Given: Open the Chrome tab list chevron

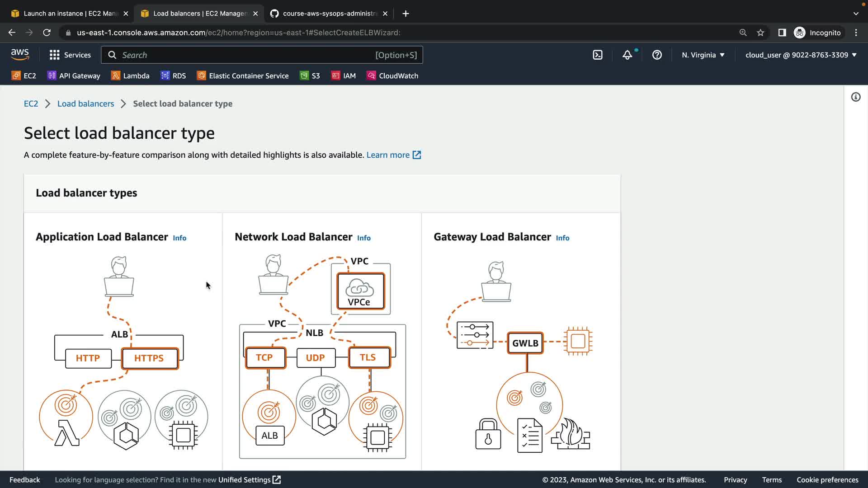Looking at the screenshot, I should point(855,14).
